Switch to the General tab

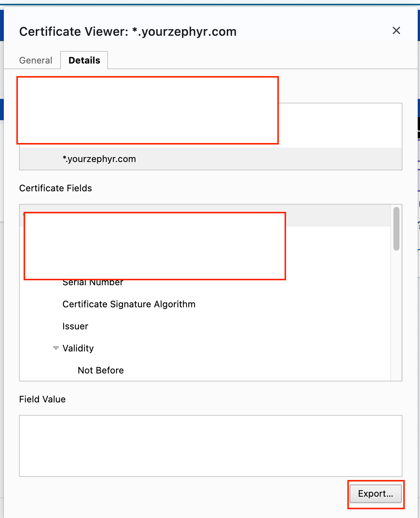click(36, 60)
